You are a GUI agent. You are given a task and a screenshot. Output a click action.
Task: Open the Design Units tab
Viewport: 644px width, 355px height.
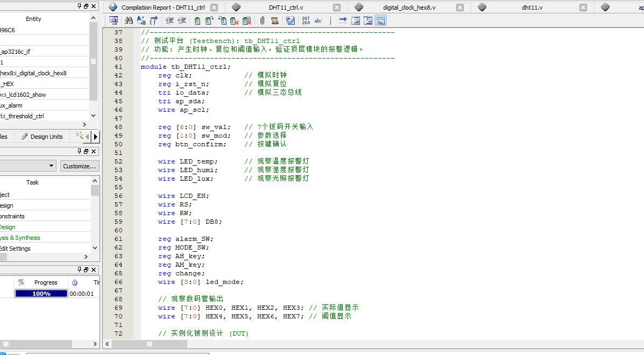tap(43, 137)
